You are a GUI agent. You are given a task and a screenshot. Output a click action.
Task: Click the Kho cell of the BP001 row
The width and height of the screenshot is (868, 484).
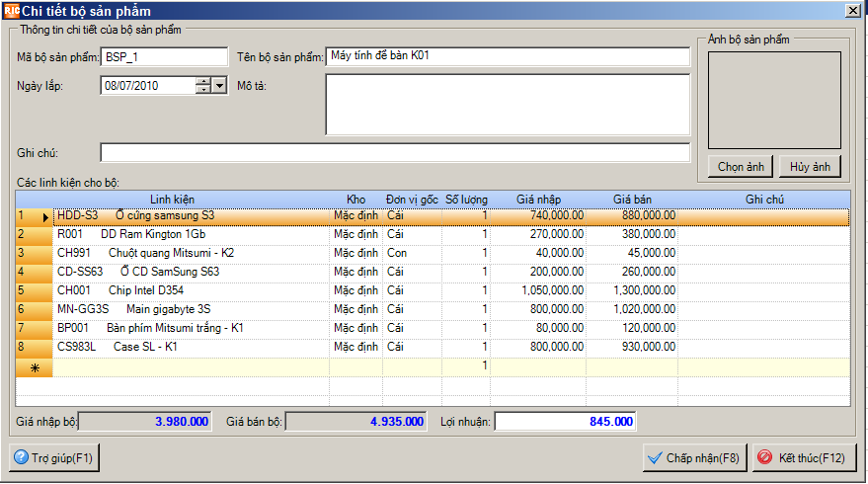355,328
